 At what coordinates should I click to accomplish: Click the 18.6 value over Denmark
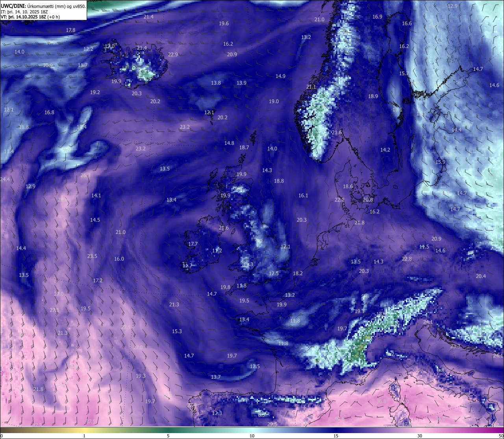pos(348,187)
